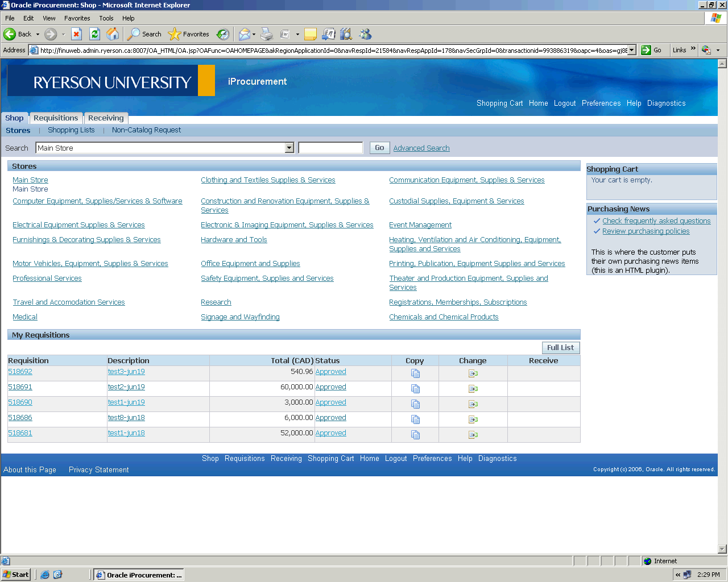728x582 pixels.
Task: Open the History toolbar icon
Action: [x=223, y=34]
